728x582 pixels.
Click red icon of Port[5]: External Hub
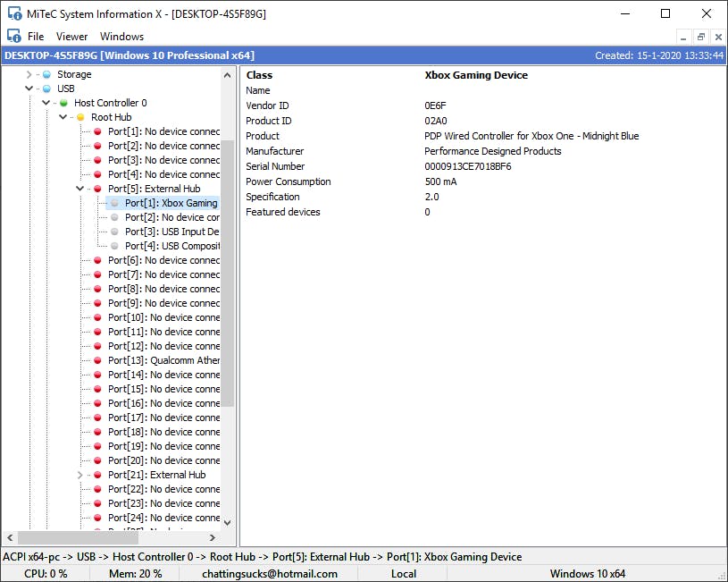(x=97, y=189)
